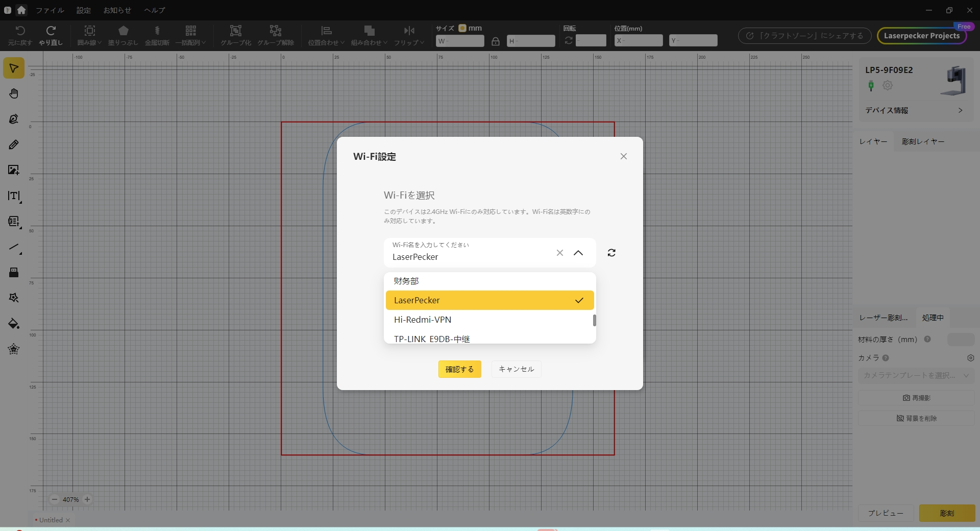
Task: Select the text tool
Action: 14,196
